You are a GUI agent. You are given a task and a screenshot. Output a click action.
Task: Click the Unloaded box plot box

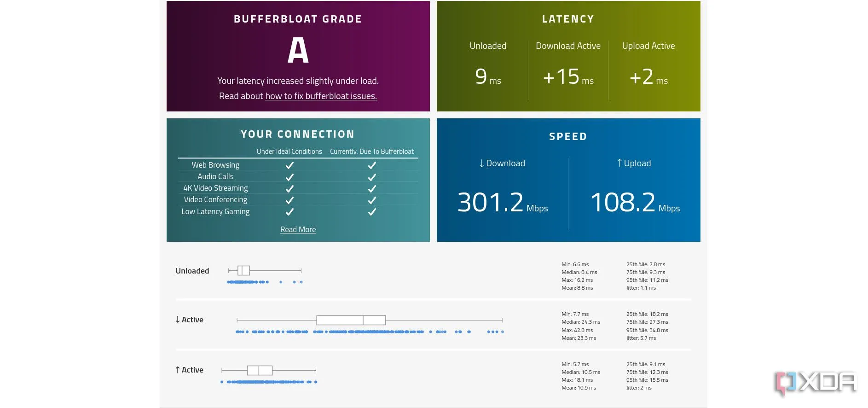coord(243,270)
